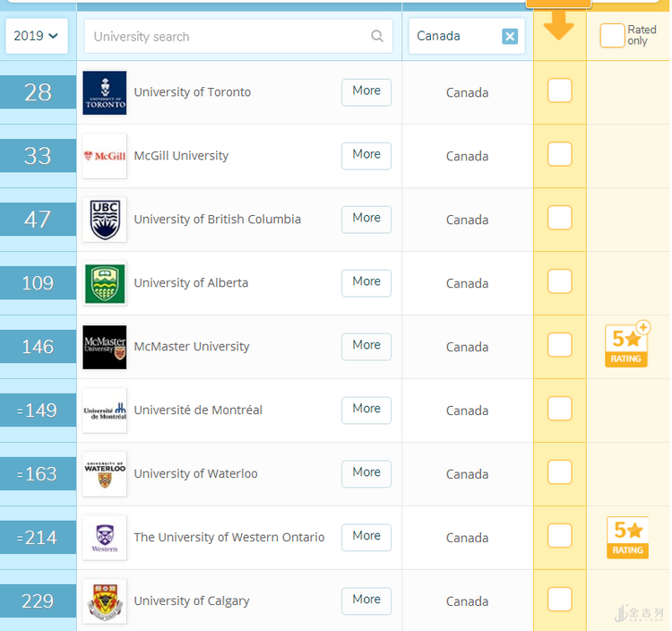Expand More for Université de Montréal

[x=366, y=411]
